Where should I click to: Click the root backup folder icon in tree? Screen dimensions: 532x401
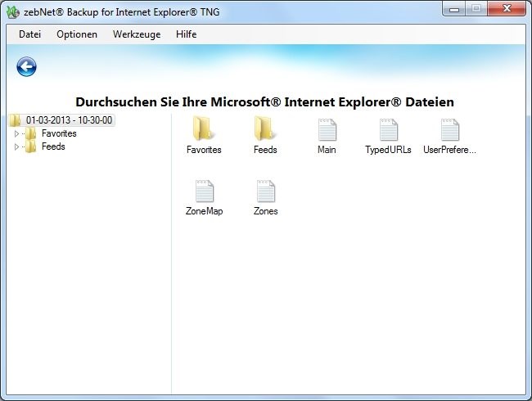(x=15, y=120)
